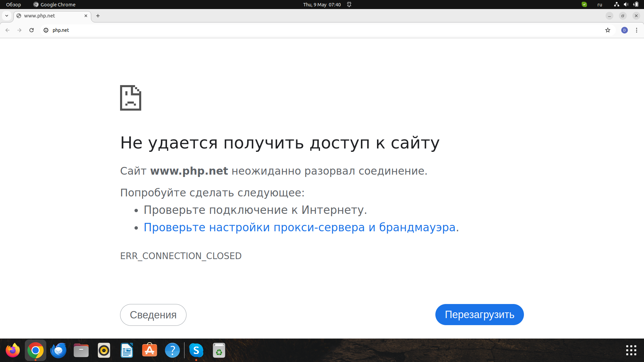The height and width of the screenshot is (362, 644).
Task: Launch Rhythmbox music player from the dock
Action: pos(104,350)
